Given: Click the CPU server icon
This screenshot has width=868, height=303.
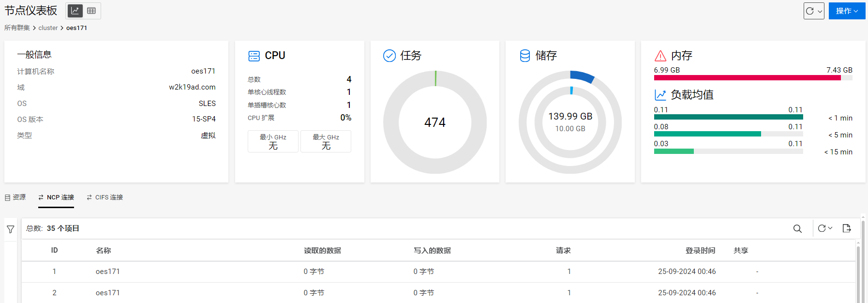Looking at the screenshot, I should (x=254, y=56).
